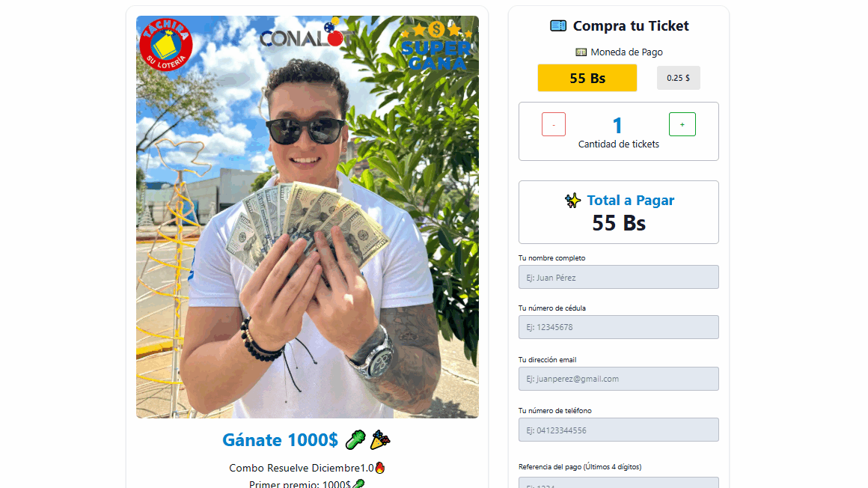Image resolution: width=868 pixels, height=488 pixels.
Task: Focus the Tu dirección email field
Action: 618,379
